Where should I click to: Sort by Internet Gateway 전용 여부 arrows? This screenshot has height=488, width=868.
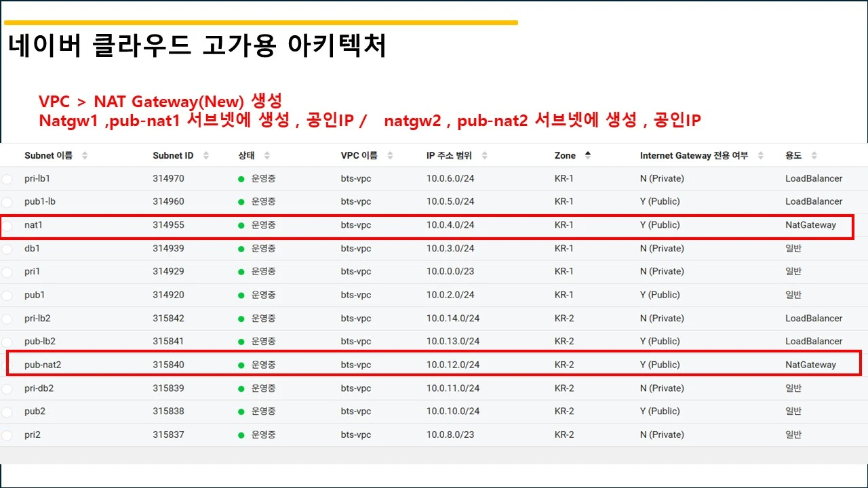(761, 155)
